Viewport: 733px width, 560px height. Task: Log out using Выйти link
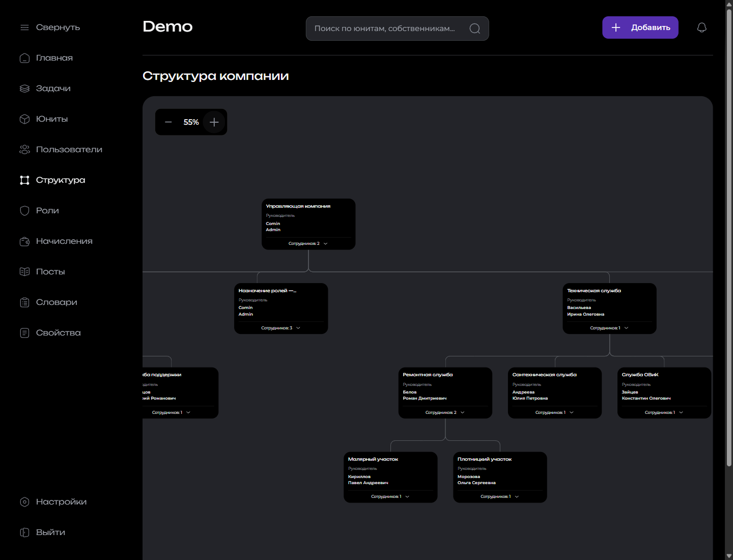pyautogui.click(x=50, y=533)
